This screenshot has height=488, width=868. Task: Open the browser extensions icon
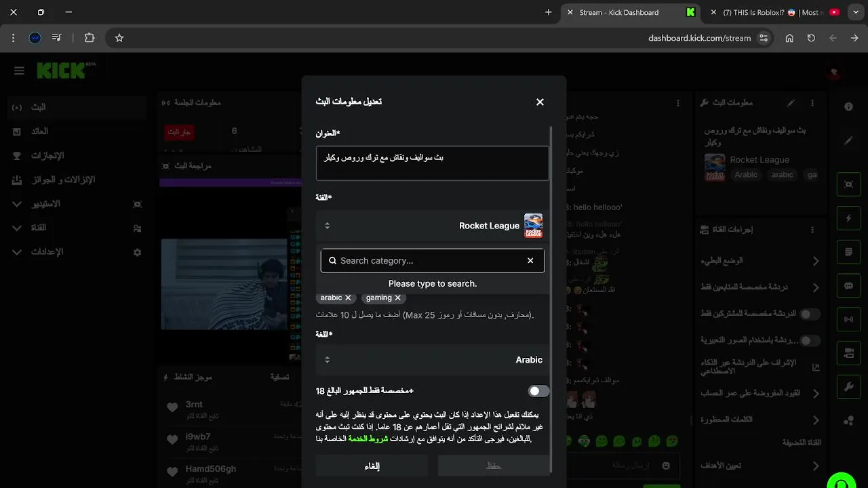click(x=90, y=38)
